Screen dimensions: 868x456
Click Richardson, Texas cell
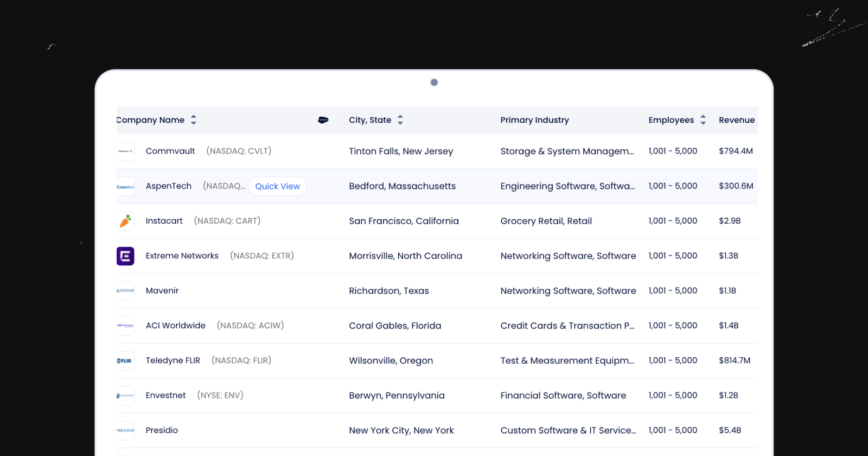coord(389,291)
